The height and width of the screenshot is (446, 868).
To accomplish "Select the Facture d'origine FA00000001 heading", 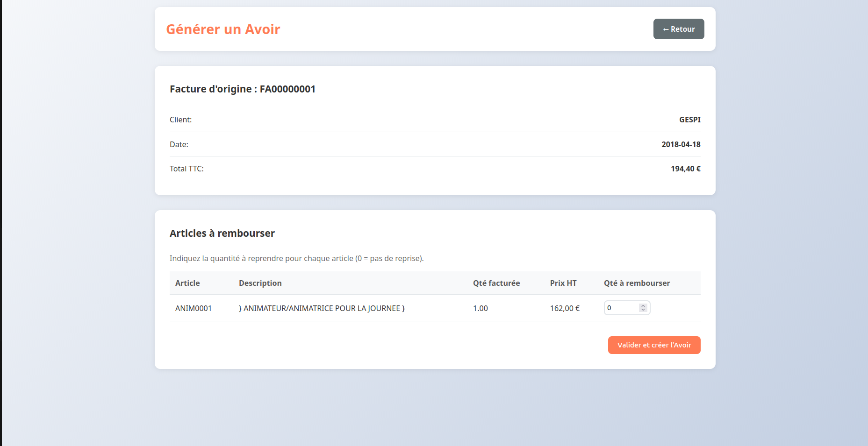I will pos(242,89).
